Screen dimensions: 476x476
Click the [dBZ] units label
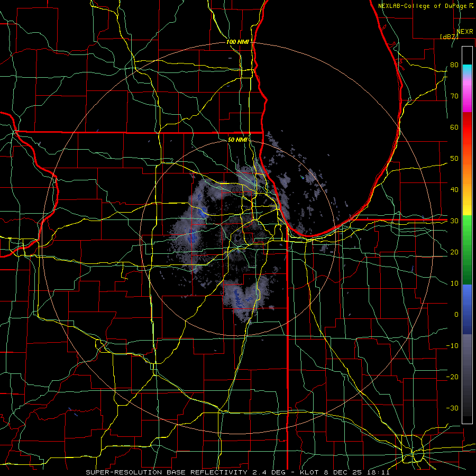pos(449,36)
